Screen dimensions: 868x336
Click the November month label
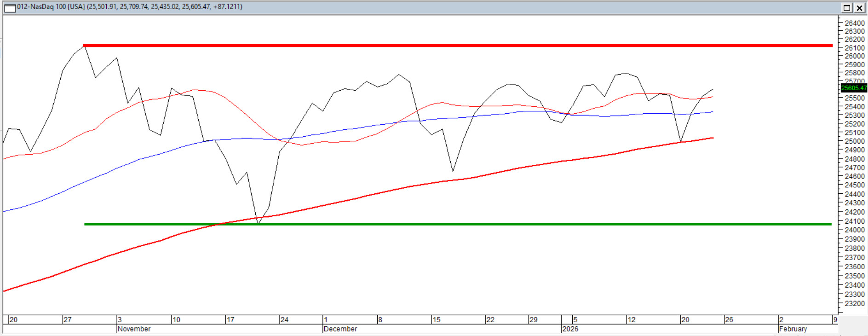(134, 329)
